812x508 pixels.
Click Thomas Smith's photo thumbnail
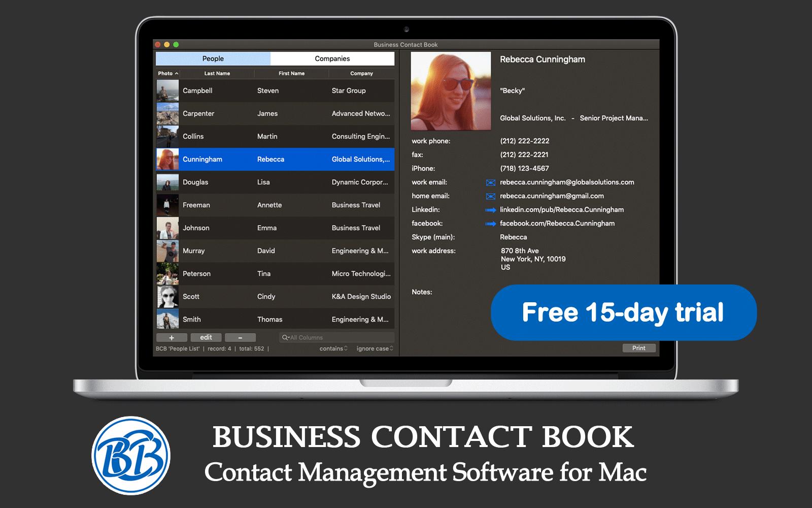point(167,319)
